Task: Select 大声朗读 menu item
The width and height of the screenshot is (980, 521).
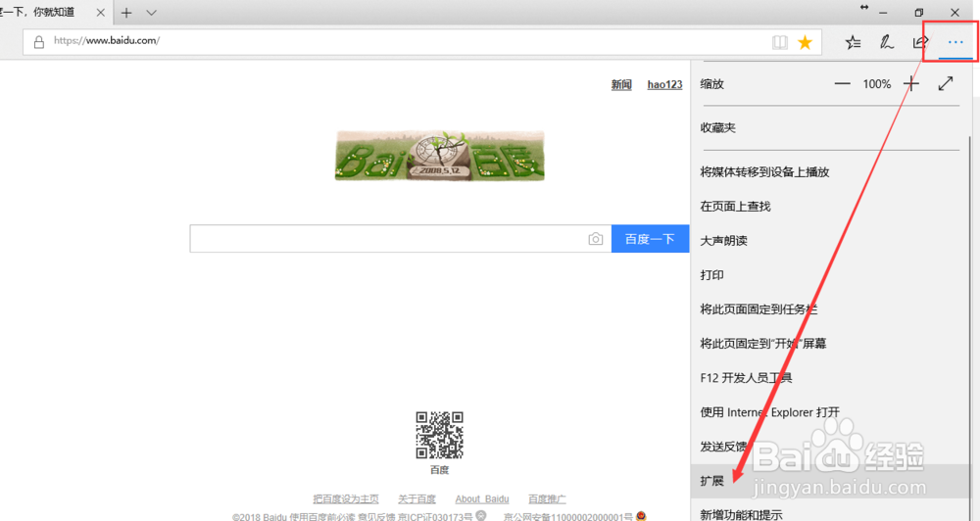Action: click(831, 241)
